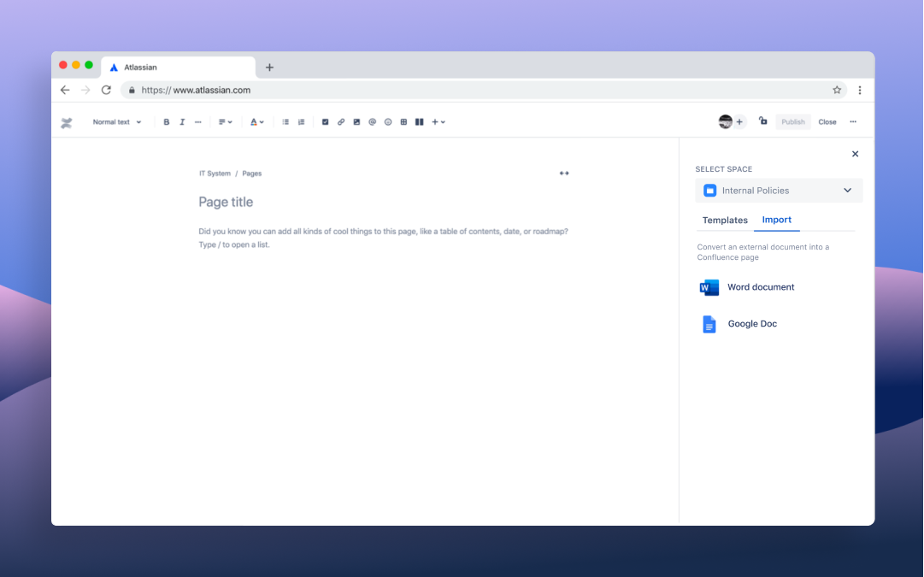This screenshot has width=924, height=577.
Task: Switch to the Templates tab
Action: tap(724, 220)
